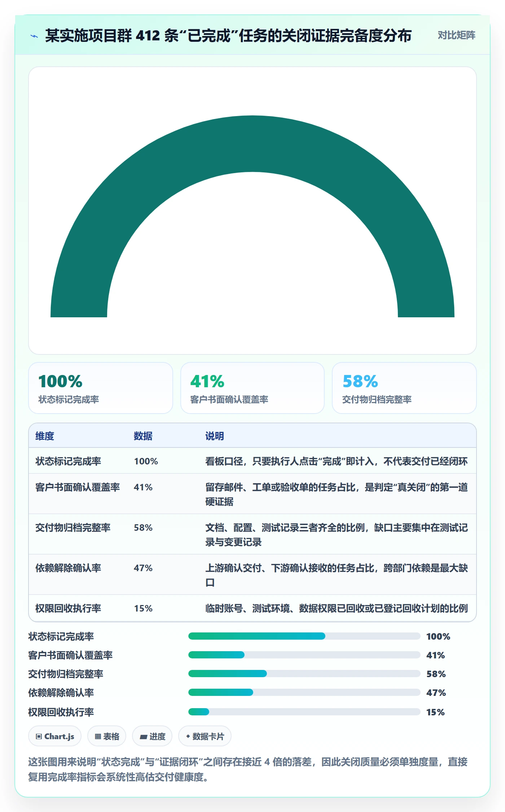Click the 数据 column header
The height and width of the screenshot is (812, 505).
pos(143,436)
